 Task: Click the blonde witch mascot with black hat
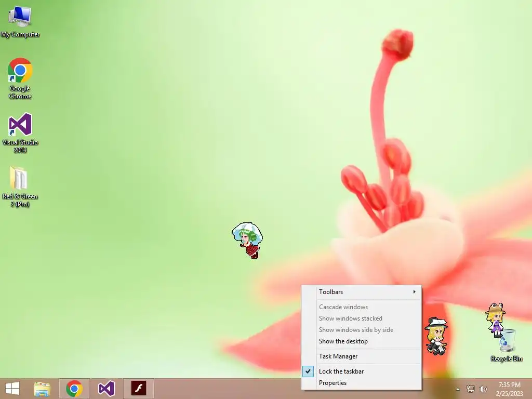coord(436,336)
